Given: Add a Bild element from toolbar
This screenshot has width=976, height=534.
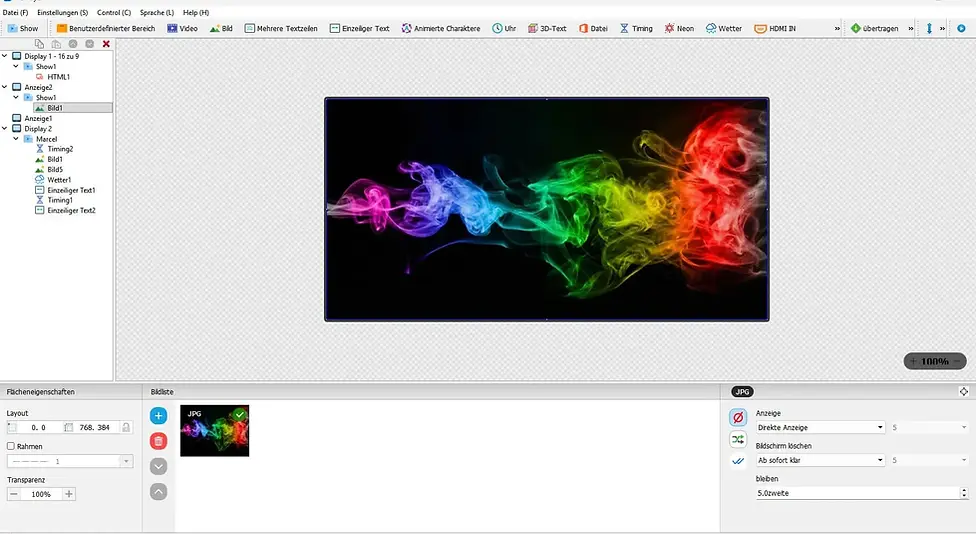Looking at the screenshot, I should point(221,29).
